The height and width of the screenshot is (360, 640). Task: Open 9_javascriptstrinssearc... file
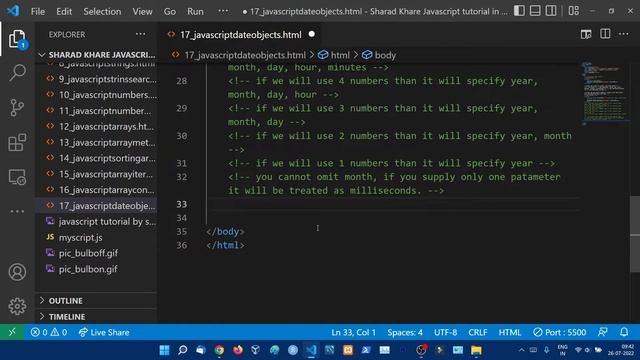coord(97,79)
